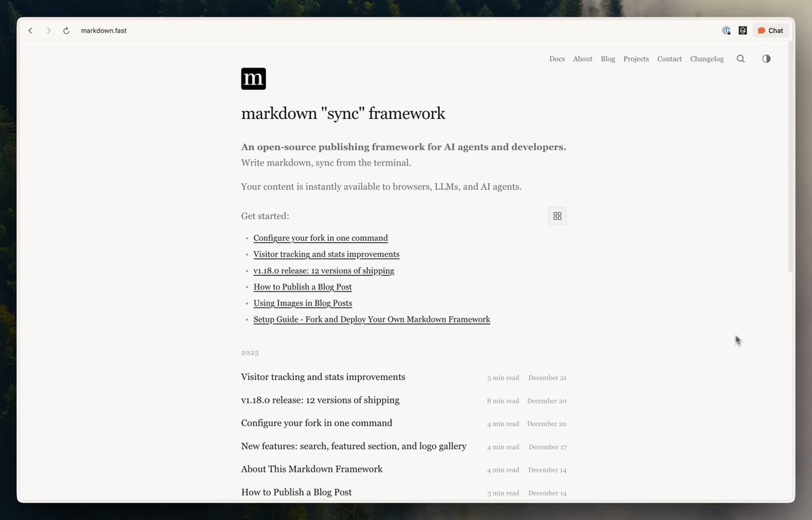
Task: Click the '2025' year label
Action: (x=250, y=353)
